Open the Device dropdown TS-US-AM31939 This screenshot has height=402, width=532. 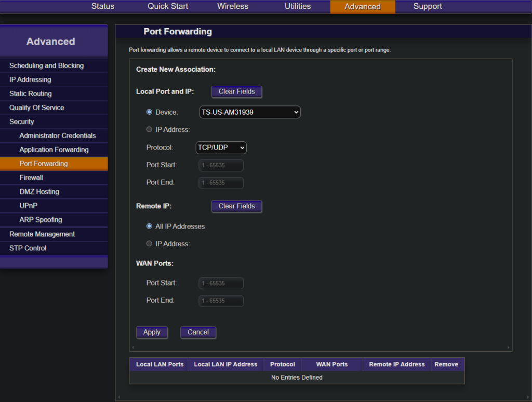250,112
